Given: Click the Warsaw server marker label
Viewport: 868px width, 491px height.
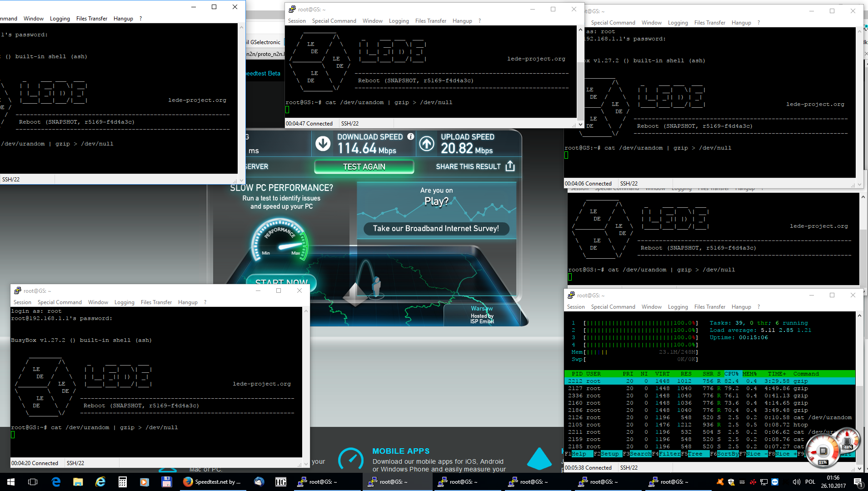Looking at the screenshot, I should (x=482, y=308).
